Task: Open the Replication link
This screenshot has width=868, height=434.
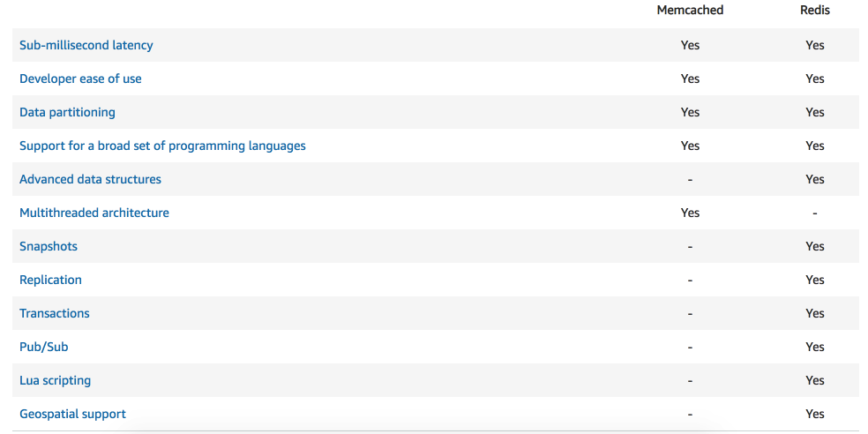Action: (x=50, y=281)
